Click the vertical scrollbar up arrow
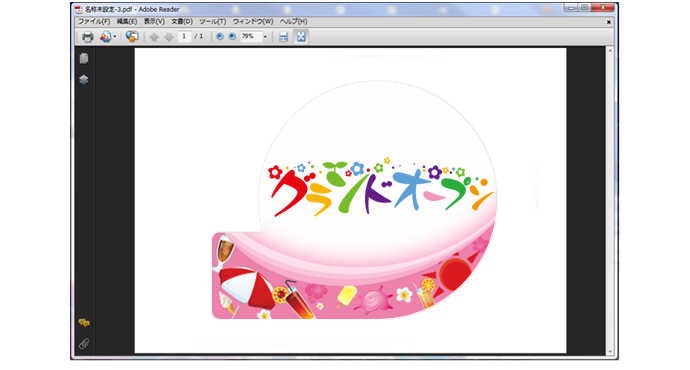690x370 pixels. click(610, 51)
